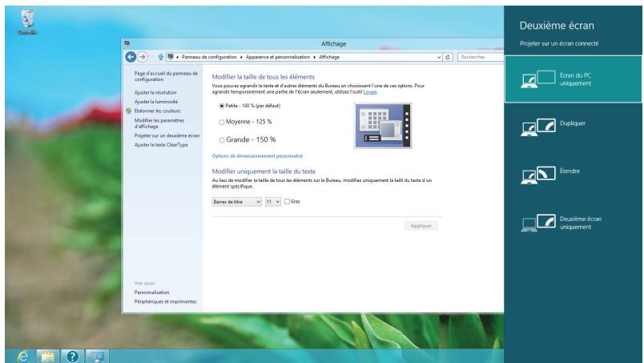
Task: Open the Loupe tool link
Action: [369, 92]
